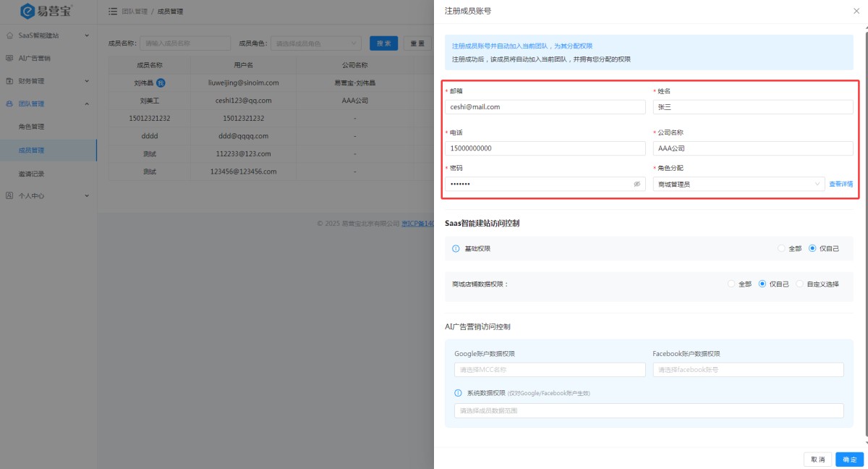The height and width of the screenshot is (469, 868).
Task: Click the password visibility eye icon
Action: (x=637, y=185)
